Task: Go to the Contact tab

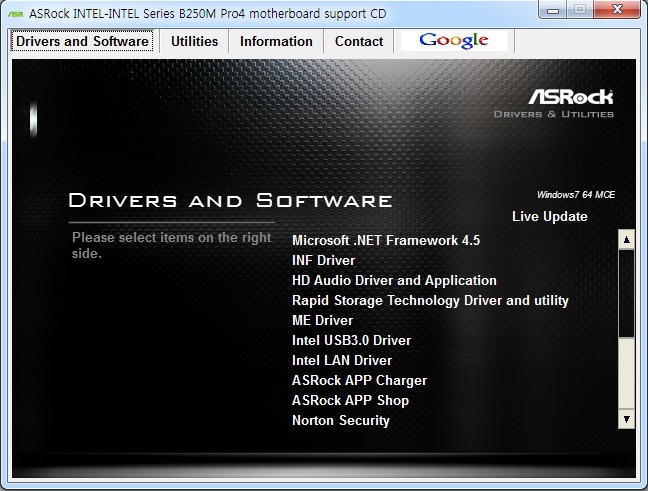Action: click(359, 41)
